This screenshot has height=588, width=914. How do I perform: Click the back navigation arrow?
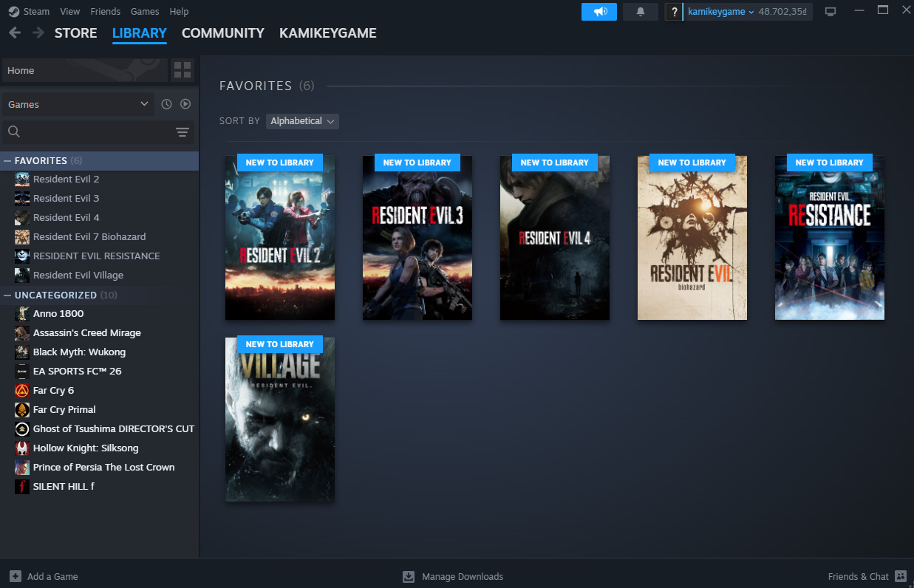(x=15, y=33)
